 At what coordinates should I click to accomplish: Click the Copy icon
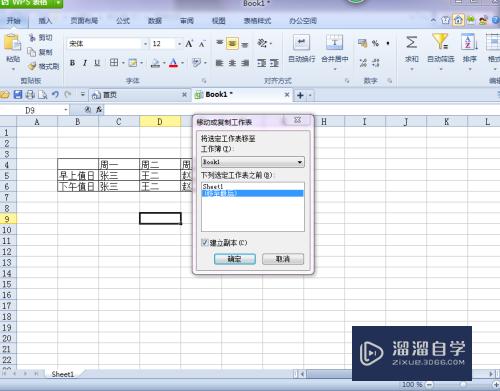31,52
